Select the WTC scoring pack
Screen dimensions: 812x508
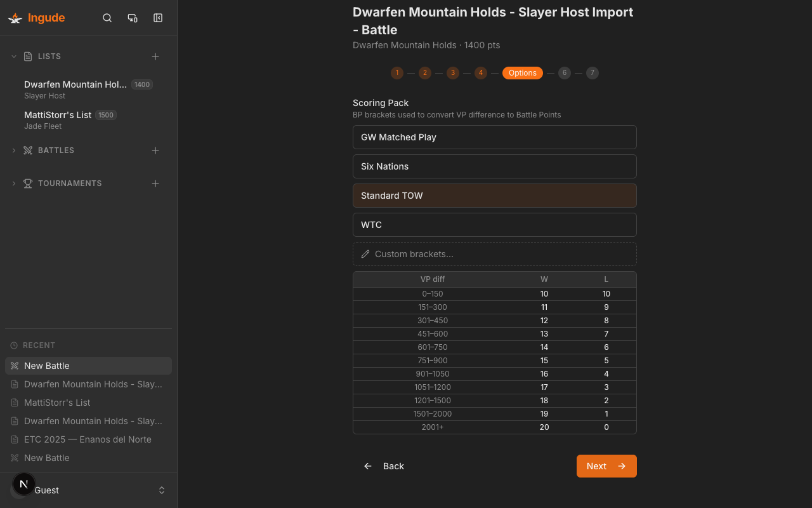click(494, 224)
